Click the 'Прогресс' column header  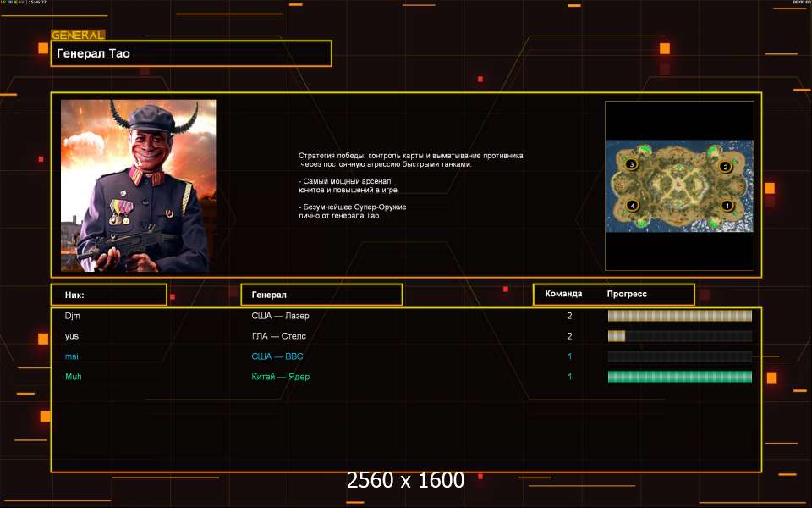627,294
